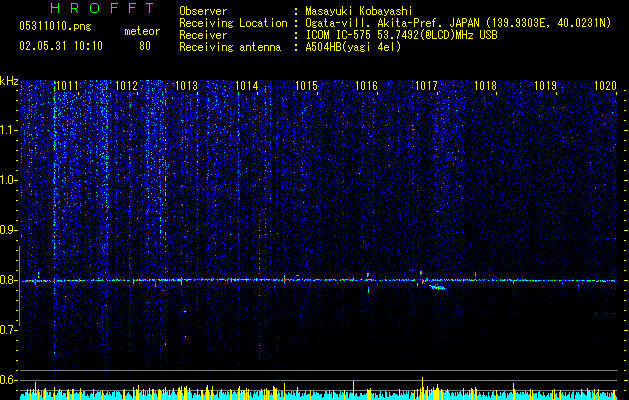Click the A504HB(yagi 4el) antenna text
Viewport: 629px width, 400px height.
(x=353, y=47)
